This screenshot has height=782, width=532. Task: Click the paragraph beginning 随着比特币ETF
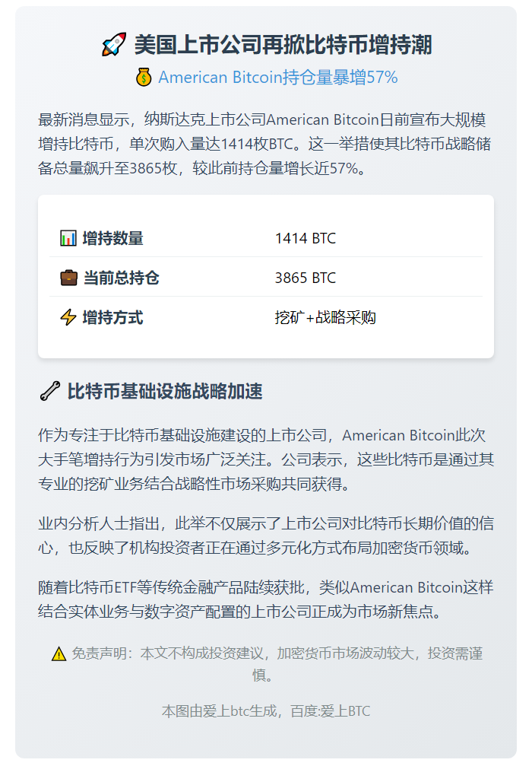pos(266,599)
